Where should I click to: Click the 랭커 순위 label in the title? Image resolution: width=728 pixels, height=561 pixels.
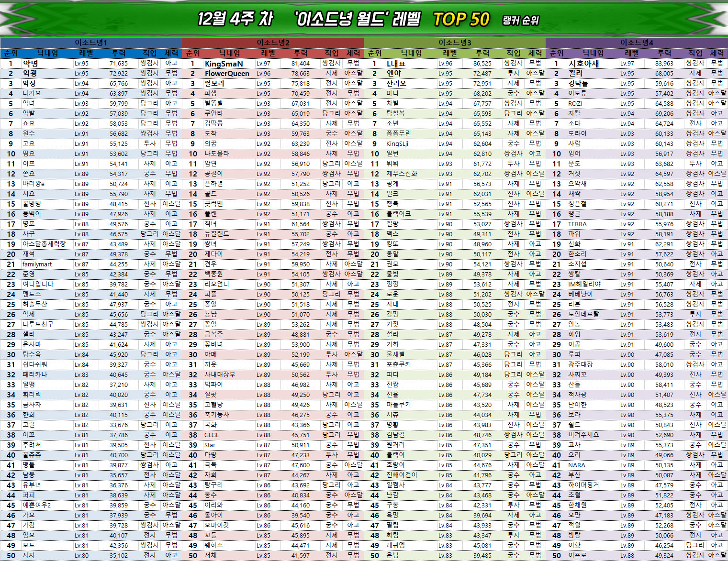coord(521,21)
